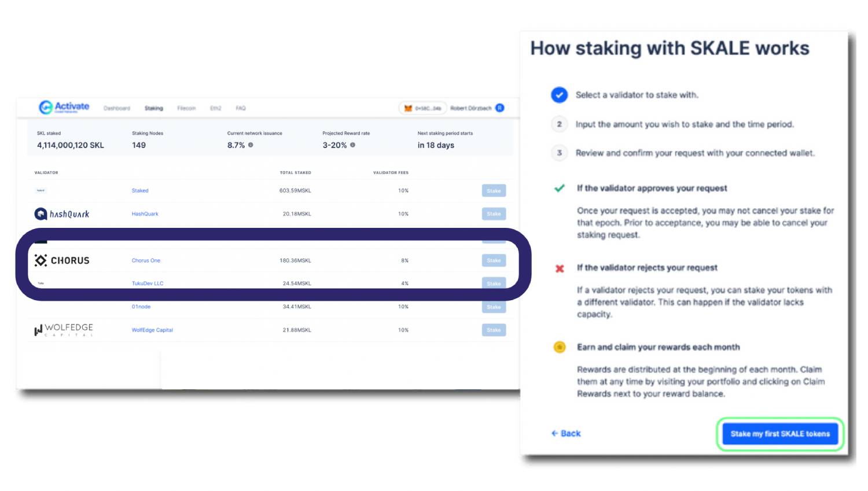The width and height of the screenshot is (868, 491).
Task: Click the blue completed step-one checkmark circle
Action: pyautogui.click(x=559, y=95)
